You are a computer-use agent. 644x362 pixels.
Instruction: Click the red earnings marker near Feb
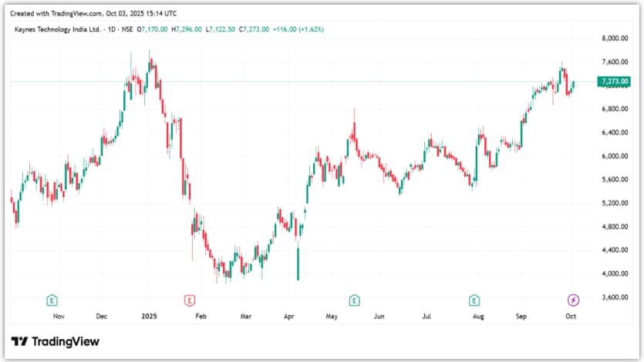click(x=188, y=300)
